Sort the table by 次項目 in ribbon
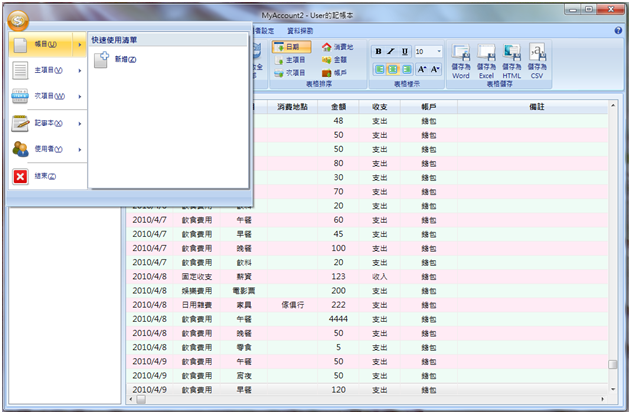The height and width of the screenshot is (414, 631). 290,73
